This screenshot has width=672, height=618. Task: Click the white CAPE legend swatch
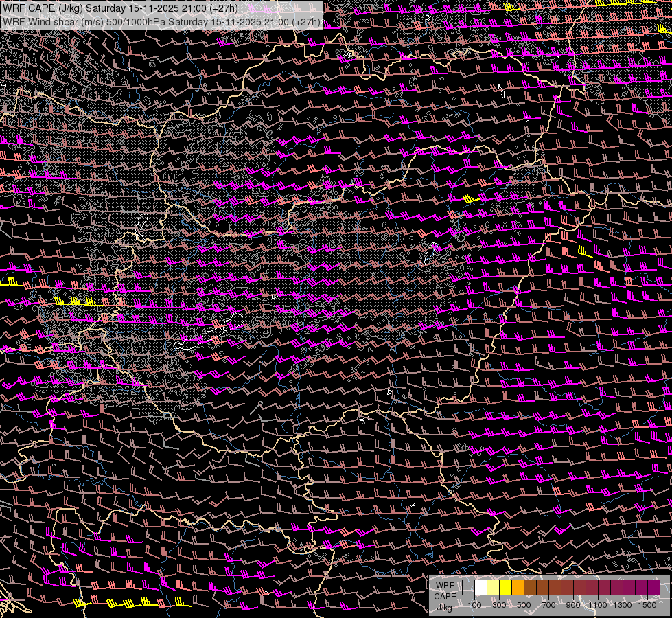480,587
